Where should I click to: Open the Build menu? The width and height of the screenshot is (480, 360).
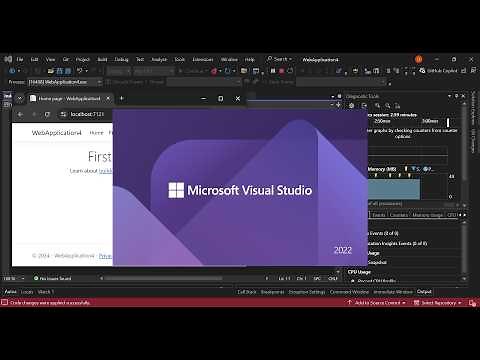point(102,59)
